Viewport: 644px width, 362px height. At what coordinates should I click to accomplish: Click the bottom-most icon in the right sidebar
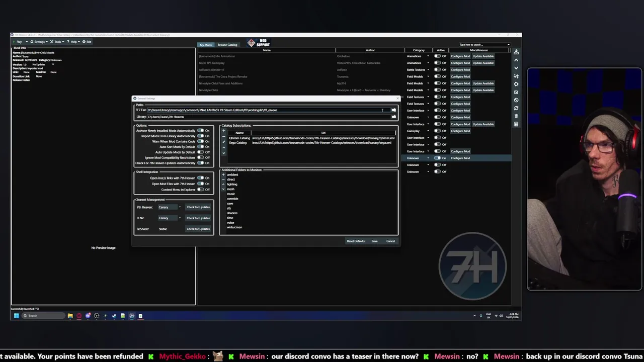[516, 124]
